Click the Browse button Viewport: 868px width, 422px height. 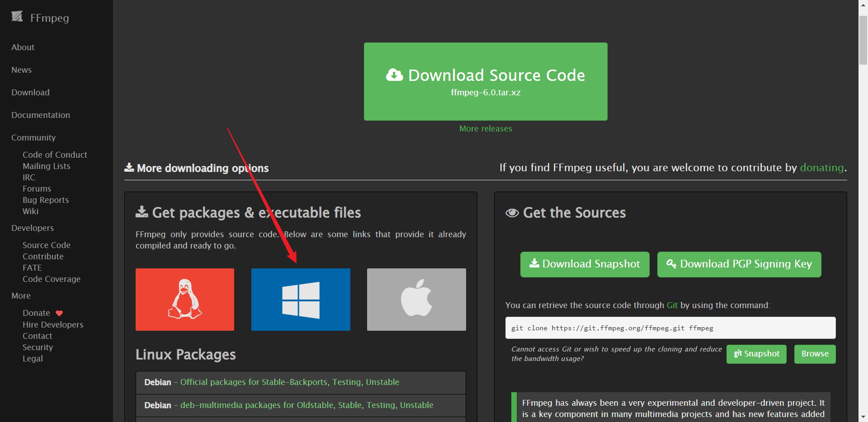pyautogui.click(x=815, y=354)
